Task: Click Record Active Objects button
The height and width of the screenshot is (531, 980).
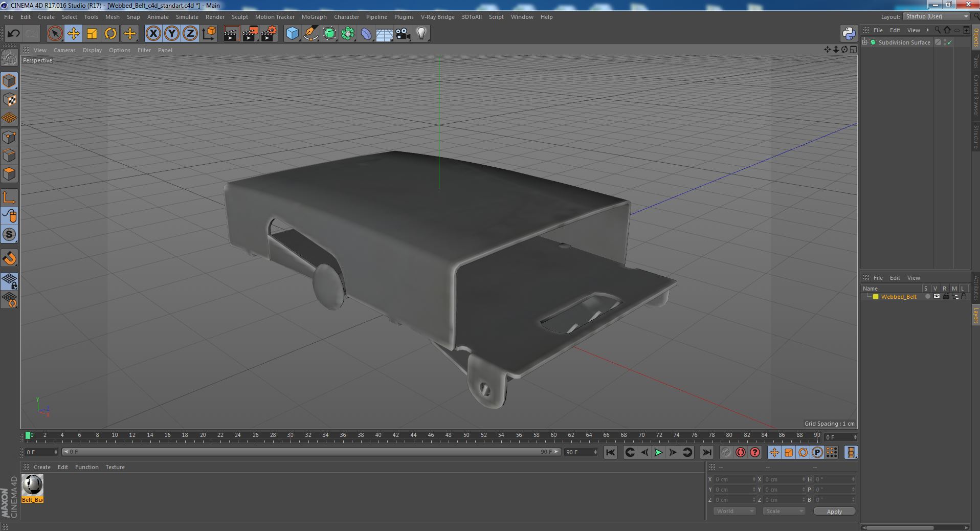Action: tap(726, 452)
